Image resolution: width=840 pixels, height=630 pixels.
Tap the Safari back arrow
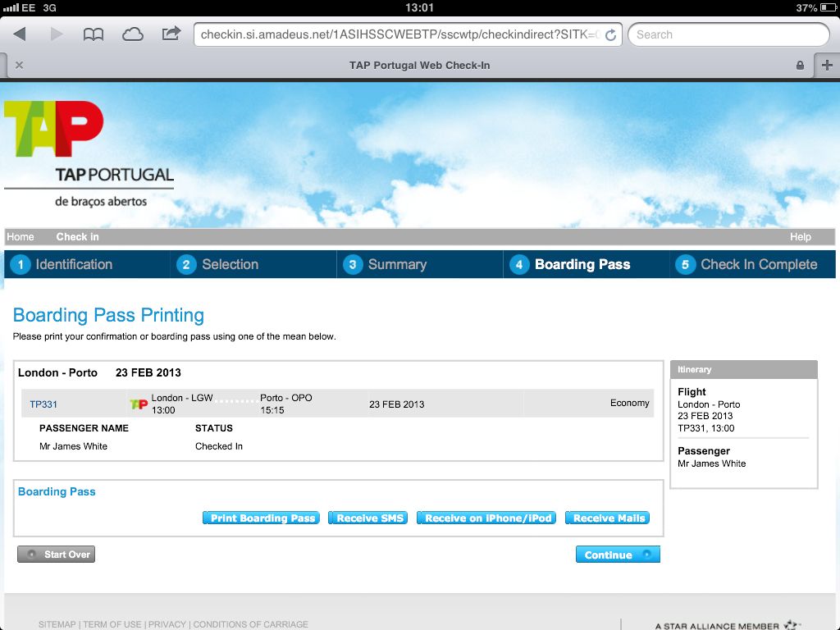pyautogui.click(x=20, y=34)
